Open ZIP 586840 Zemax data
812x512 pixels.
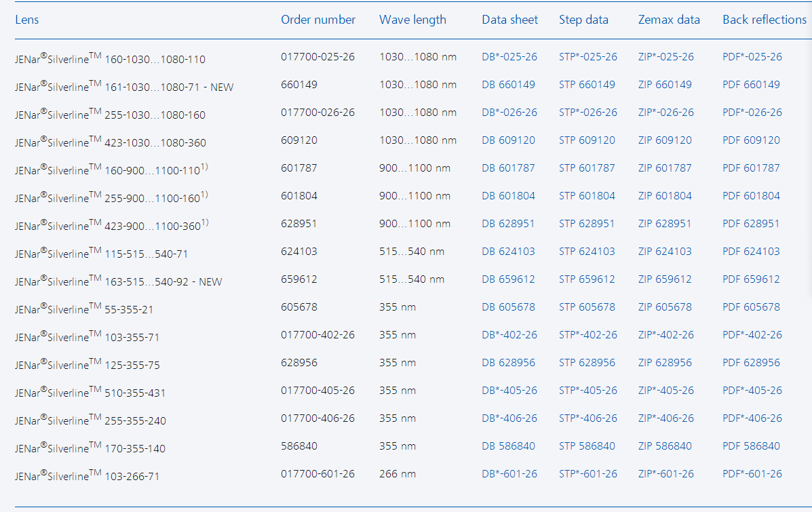[x=665, y=446]
